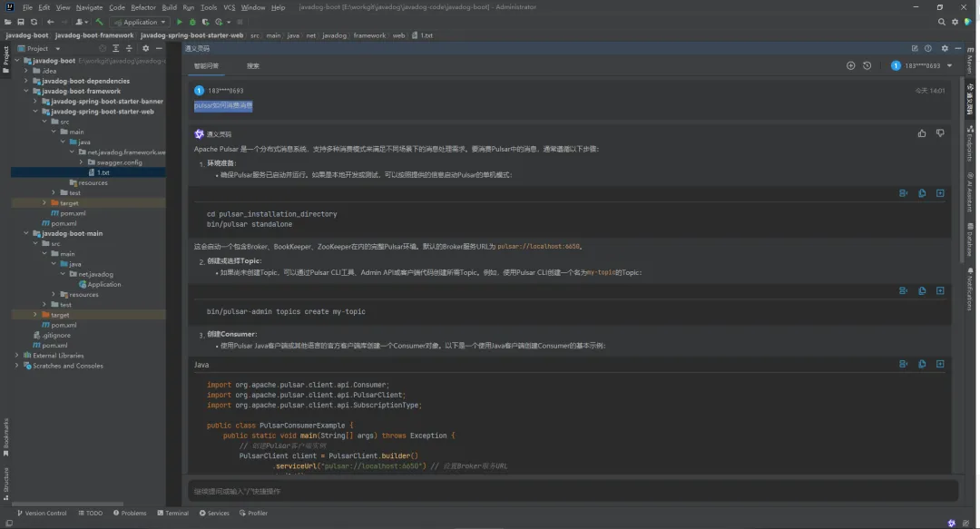Run Application with green play icon

tap(180, 22)
